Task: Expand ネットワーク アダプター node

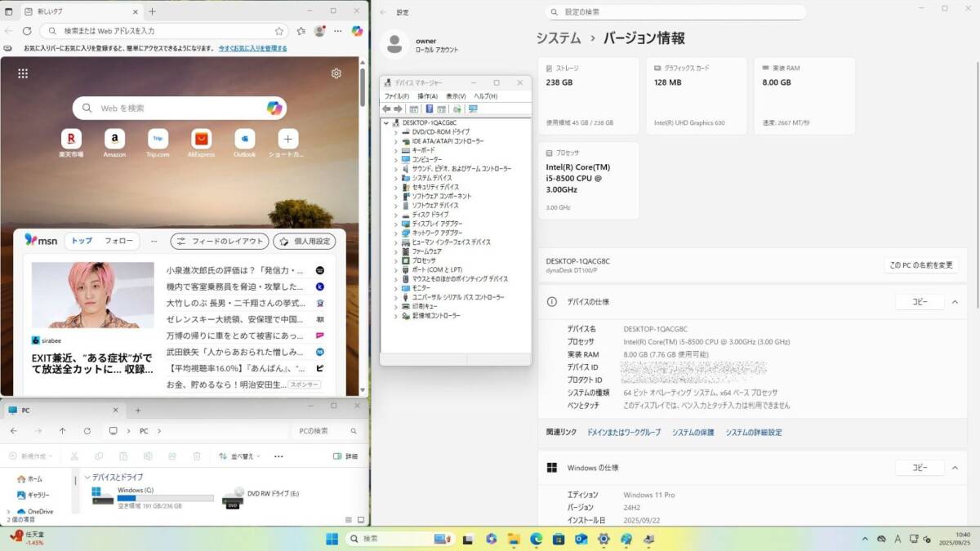Action: tap(396, 233)
